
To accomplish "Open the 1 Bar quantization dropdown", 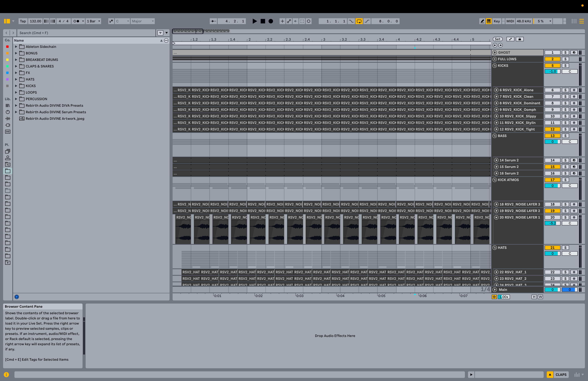I will click(x=93, y=21).
